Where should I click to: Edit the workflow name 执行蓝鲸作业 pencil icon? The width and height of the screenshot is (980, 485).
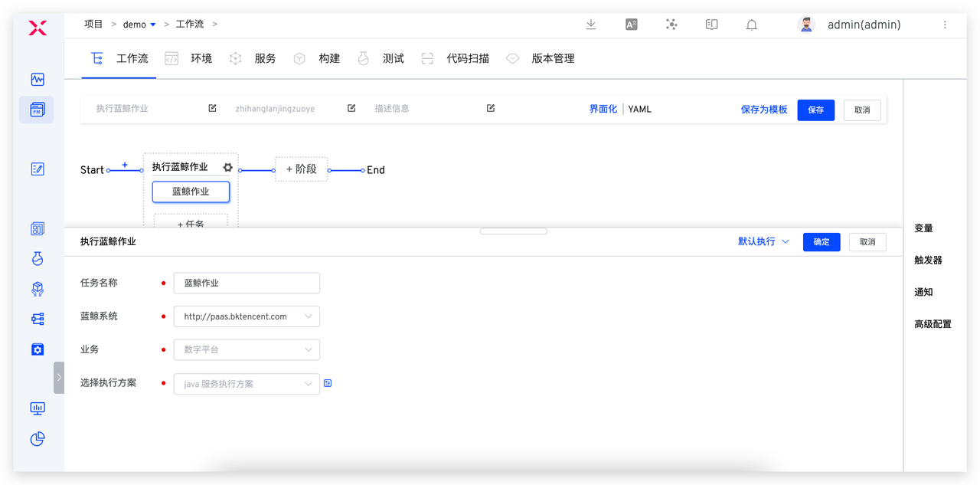click(212, 108)
